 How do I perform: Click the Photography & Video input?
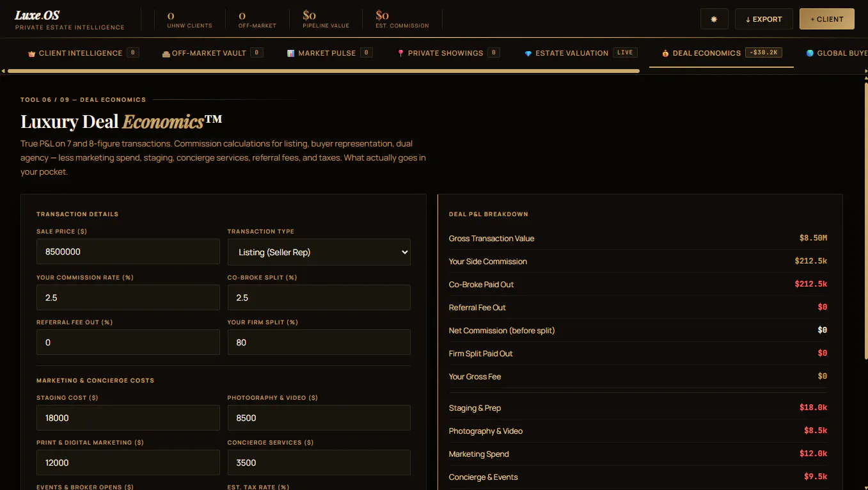pyautogui.click(x=319, y=418)
